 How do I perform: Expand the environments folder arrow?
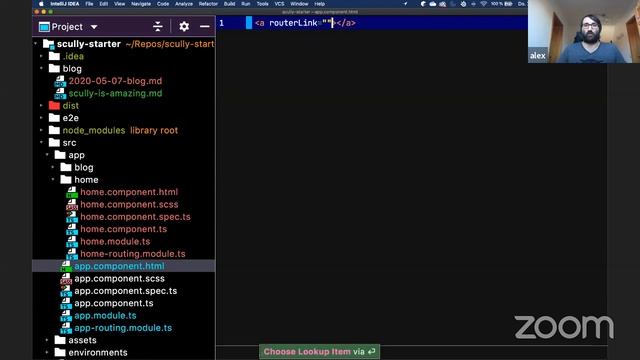point(47,352)
